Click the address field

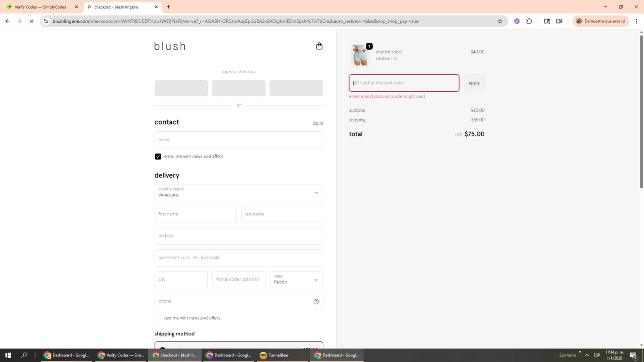[x=239, y=236]
